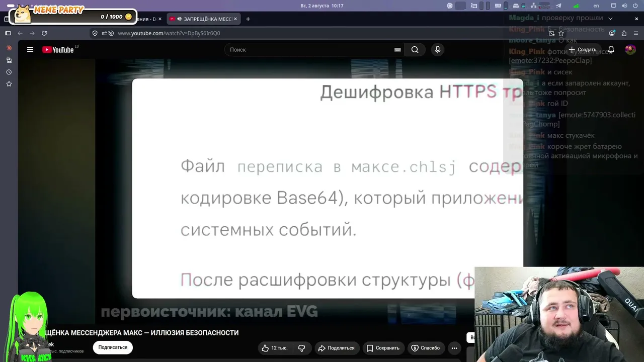Open the browser extensions puzzle icon
644x362 pixels.
point(624,33)
